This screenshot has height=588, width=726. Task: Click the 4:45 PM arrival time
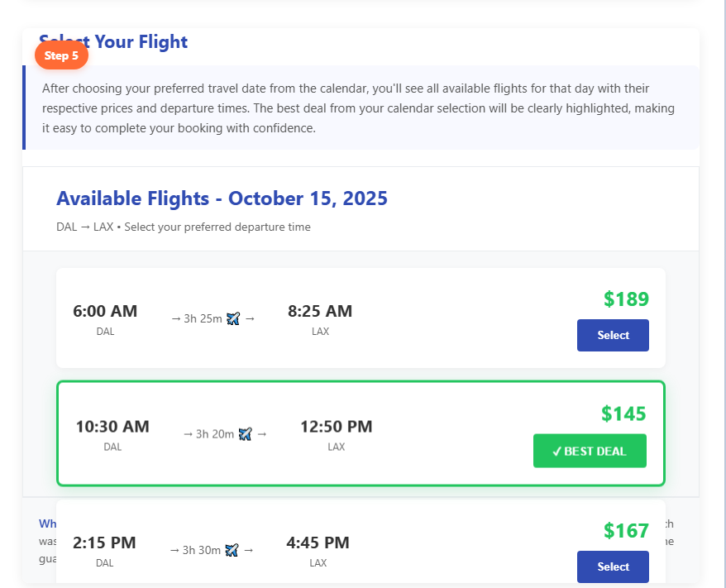click(318, 543)
